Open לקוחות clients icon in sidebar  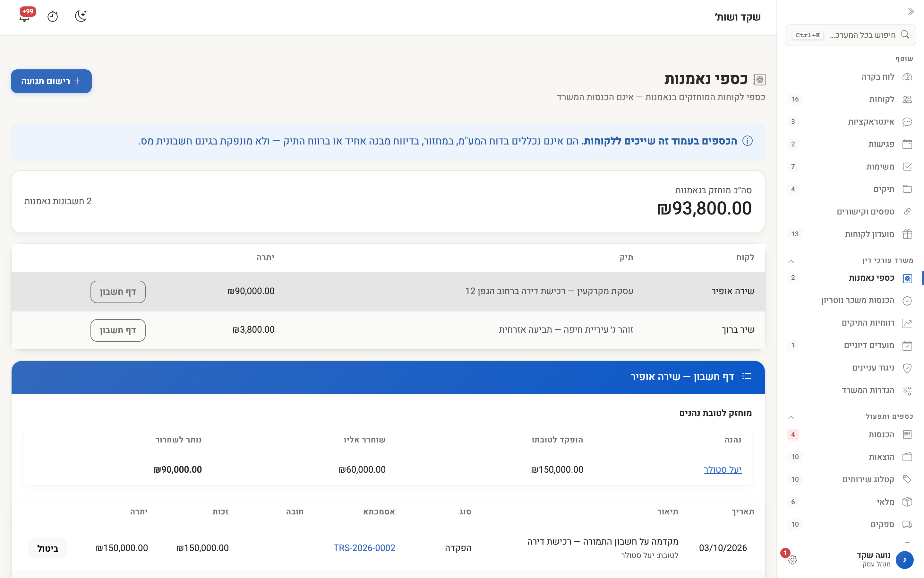click(x=907, y=100)
